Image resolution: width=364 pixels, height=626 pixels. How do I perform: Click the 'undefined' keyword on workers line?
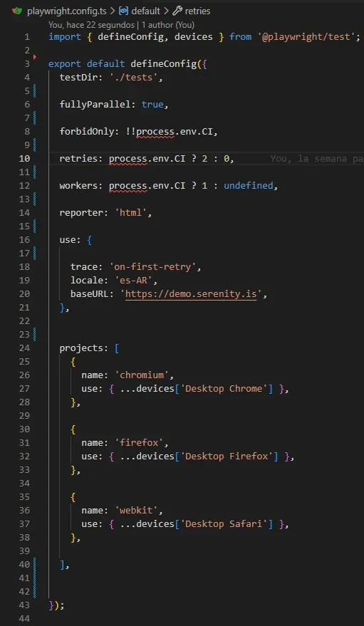[x=249, y=186]
